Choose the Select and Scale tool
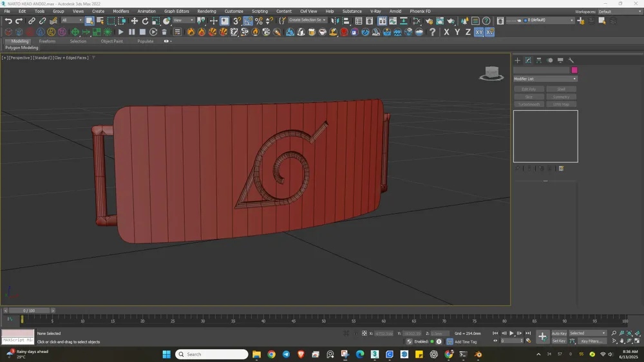The height and width of the screenshot is (362, 644). (x=156, y=21)
